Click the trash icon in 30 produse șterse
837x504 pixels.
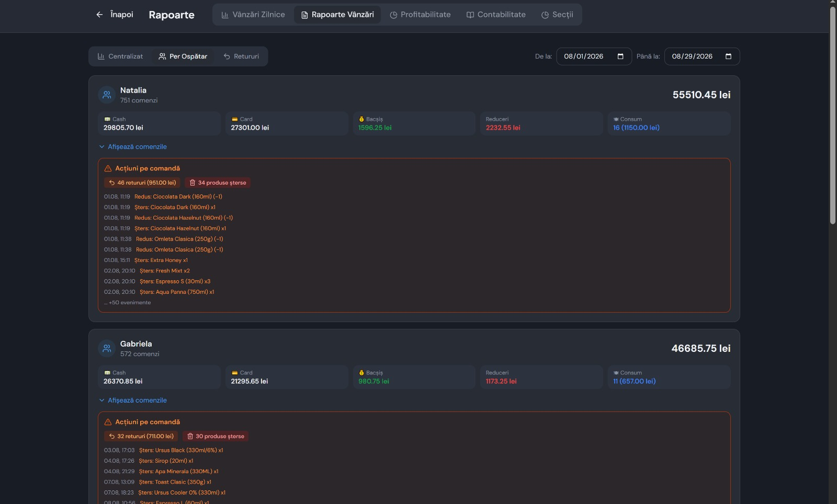(190, 436)
